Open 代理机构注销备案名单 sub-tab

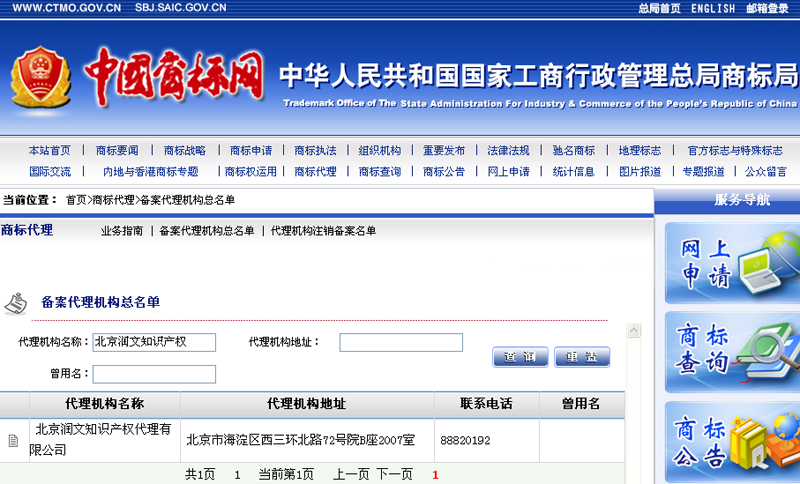point(323,231)
